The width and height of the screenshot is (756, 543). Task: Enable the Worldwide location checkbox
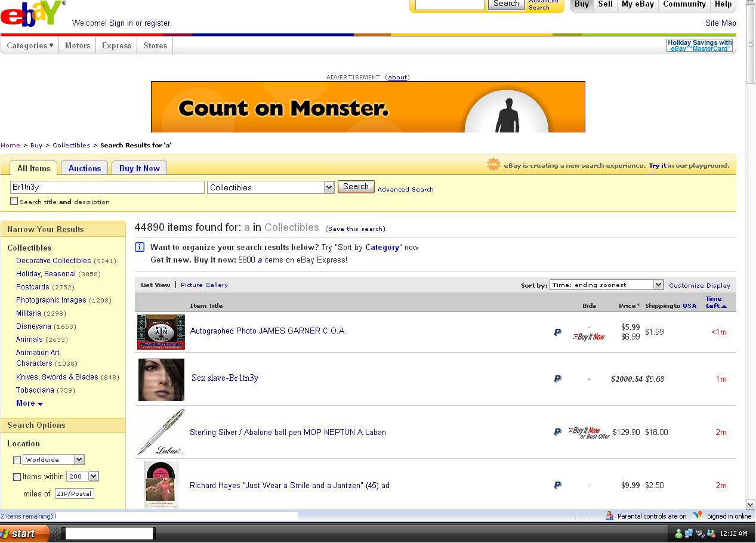click(x=17, y=460)
